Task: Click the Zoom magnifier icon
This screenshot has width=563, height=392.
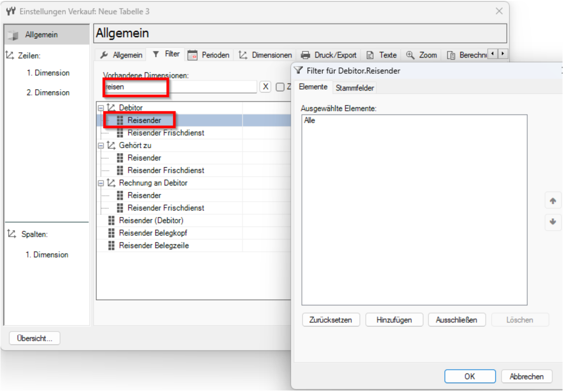Action: click(410, 55)
